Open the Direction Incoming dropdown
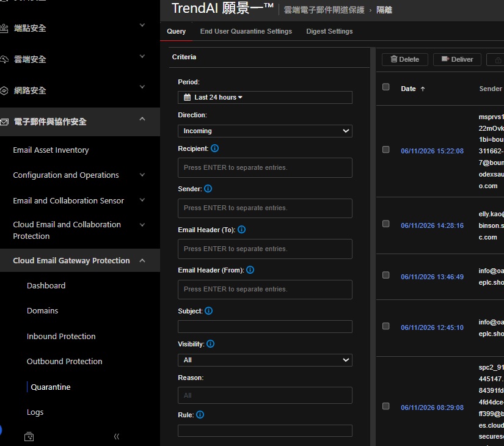 click(x=265, y=131)
